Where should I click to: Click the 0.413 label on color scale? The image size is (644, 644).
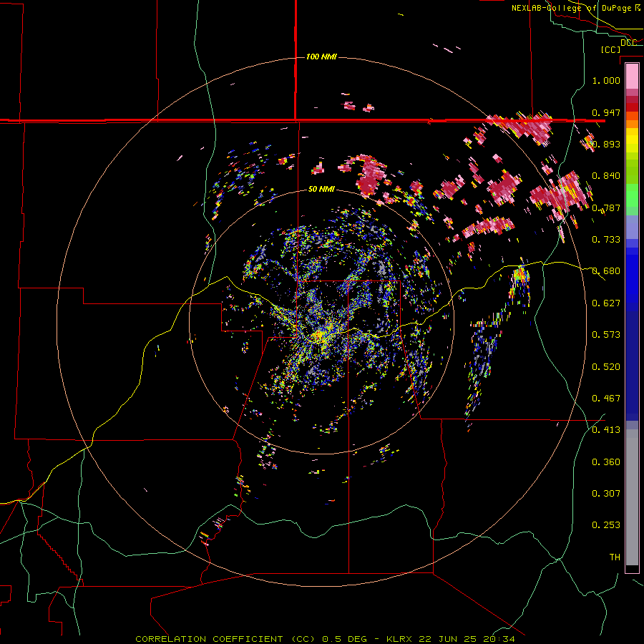(606, 430)
